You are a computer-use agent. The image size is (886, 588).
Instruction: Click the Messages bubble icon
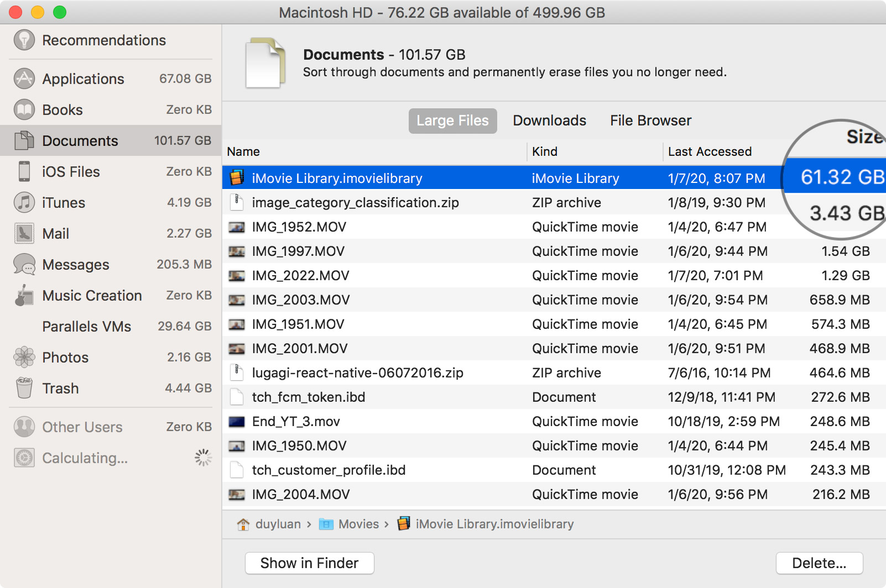tap(24, 264)
